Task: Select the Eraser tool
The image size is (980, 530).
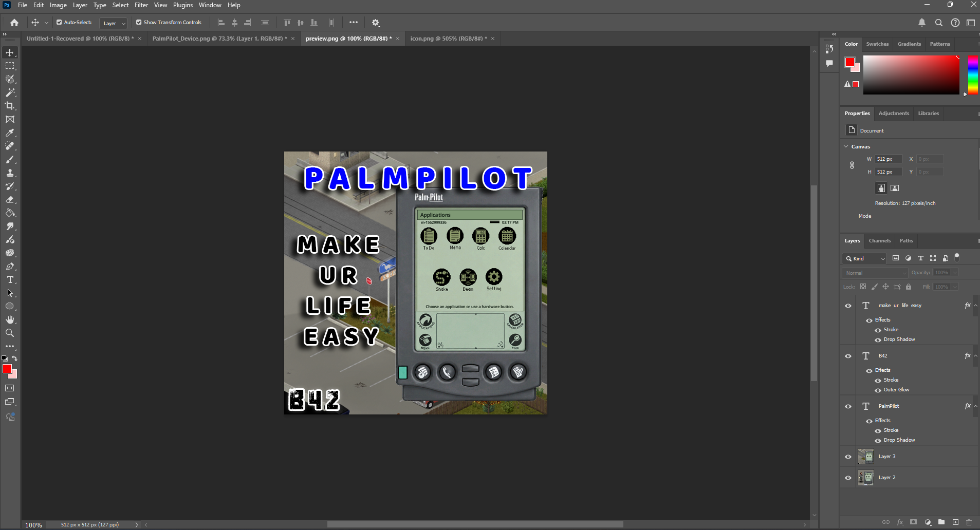Action: pyautogui.click(x=10, y=199)
